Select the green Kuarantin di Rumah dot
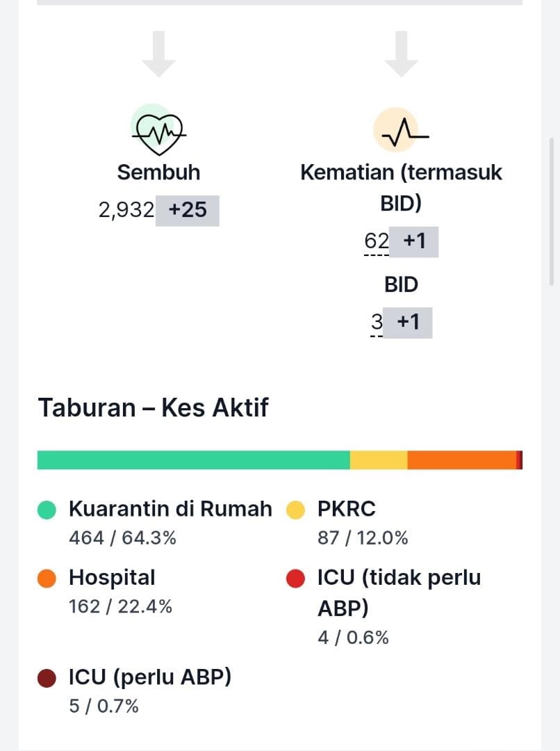Viewport: 560px width, 751px height. point(47,510)
